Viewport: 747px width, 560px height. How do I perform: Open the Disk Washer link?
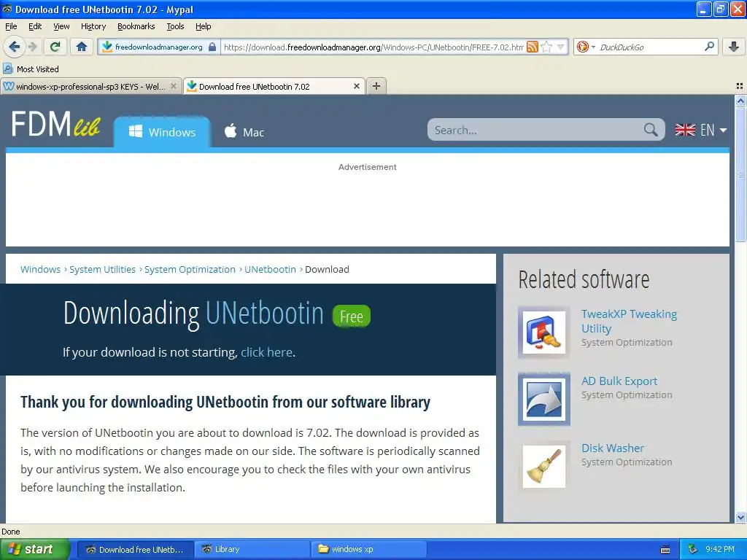613,448
